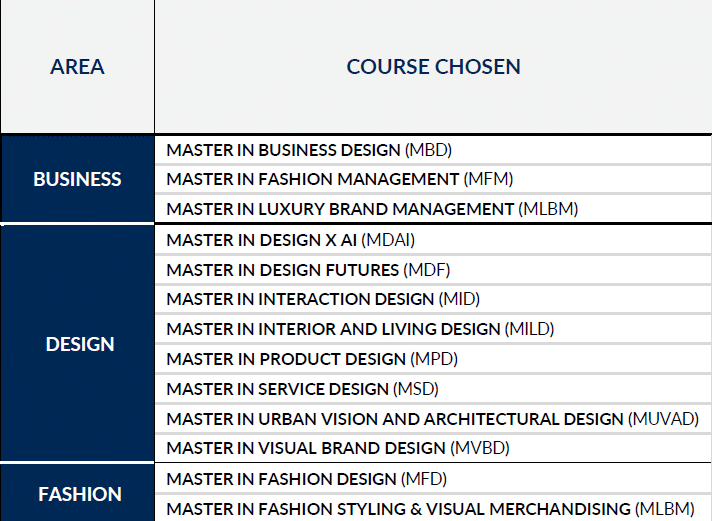Click the MILD abbreviation in parentheses
This screenshot has height=521, width=712.
pyautogui.click(x=529, y=329)
